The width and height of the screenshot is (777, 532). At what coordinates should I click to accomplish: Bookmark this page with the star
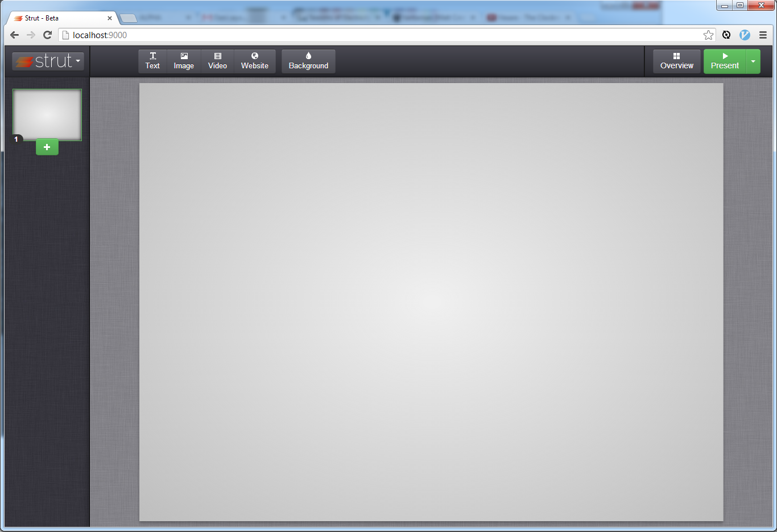click(x=708, y=35)
